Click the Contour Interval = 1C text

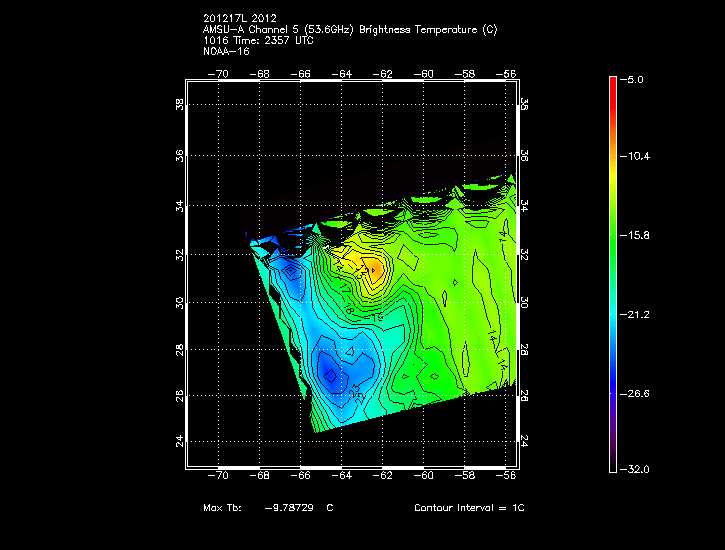[469, 508]
